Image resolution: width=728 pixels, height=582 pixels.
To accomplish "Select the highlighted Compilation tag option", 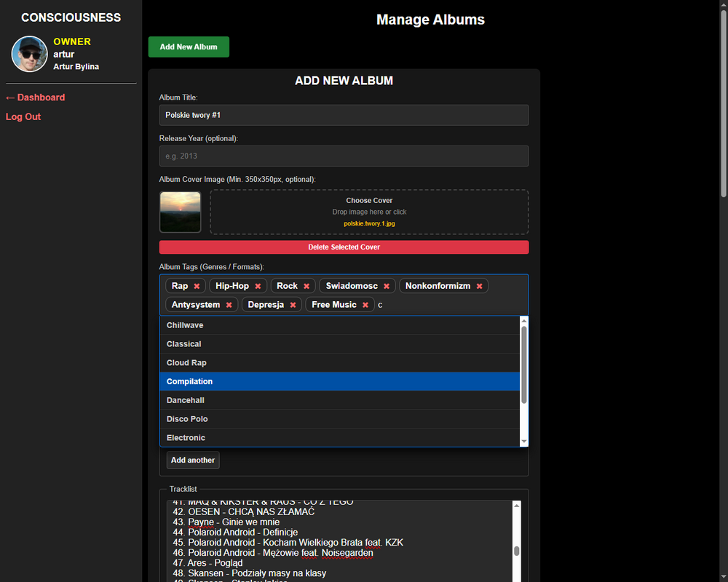I will 340,381.
